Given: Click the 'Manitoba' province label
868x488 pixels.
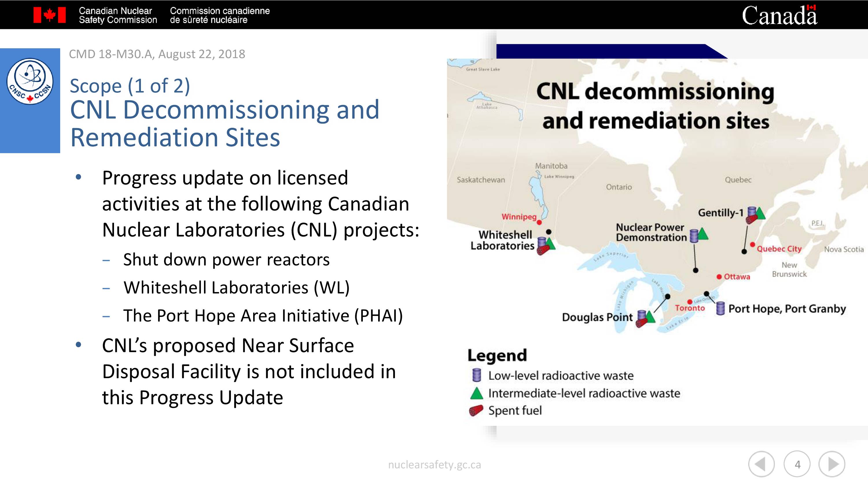Looking at the screenshot, I should coord(551,166).
